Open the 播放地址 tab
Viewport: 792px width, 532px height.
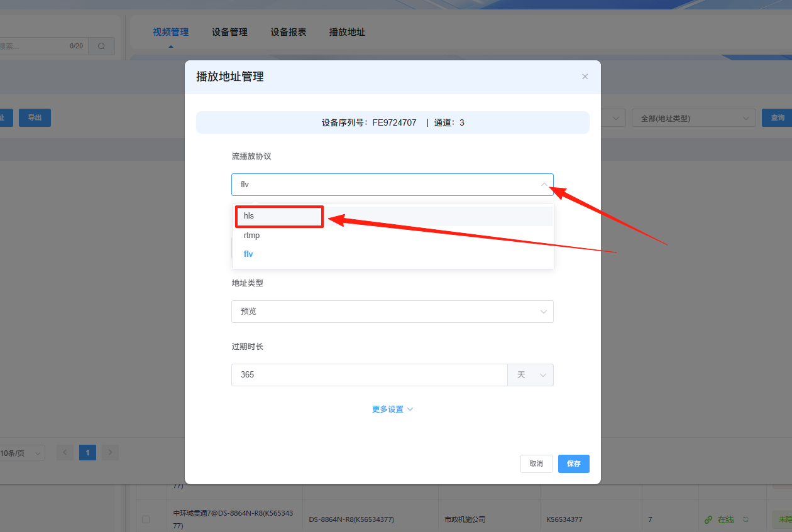(347, 32)
